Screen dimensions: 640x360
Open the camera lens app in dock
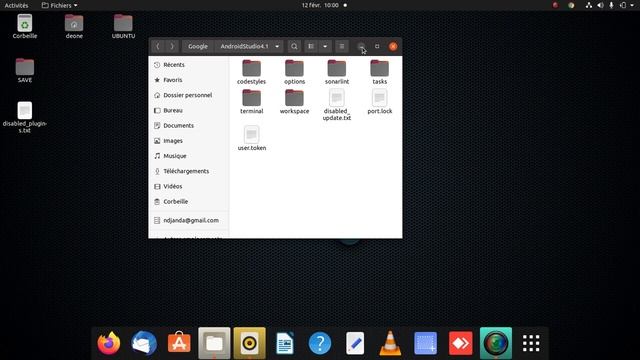(x=496, y=343)
